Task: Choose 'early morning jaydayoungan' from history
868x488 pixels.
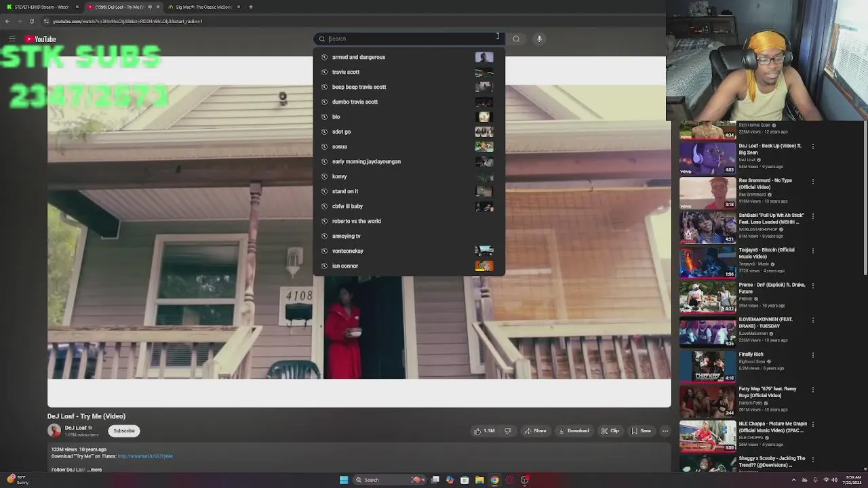Action: pyautogui.click(x=409, y=161)
